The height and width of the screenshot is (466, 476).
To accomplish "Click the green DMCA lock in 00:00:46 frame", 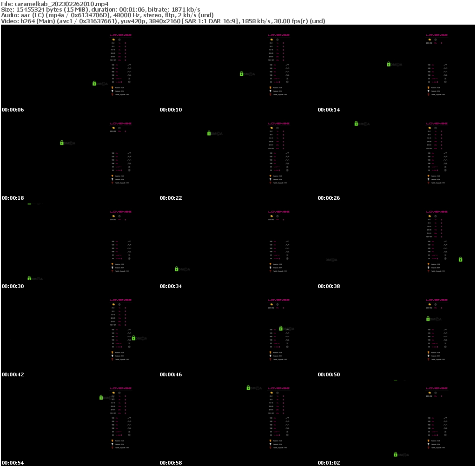I will pos(281,328).
